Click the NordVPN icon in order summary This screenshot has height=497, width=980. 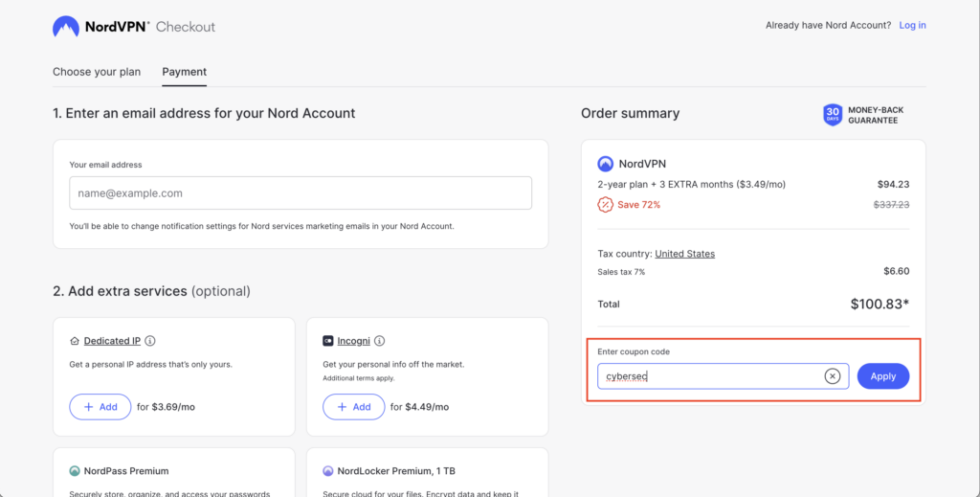605,164
